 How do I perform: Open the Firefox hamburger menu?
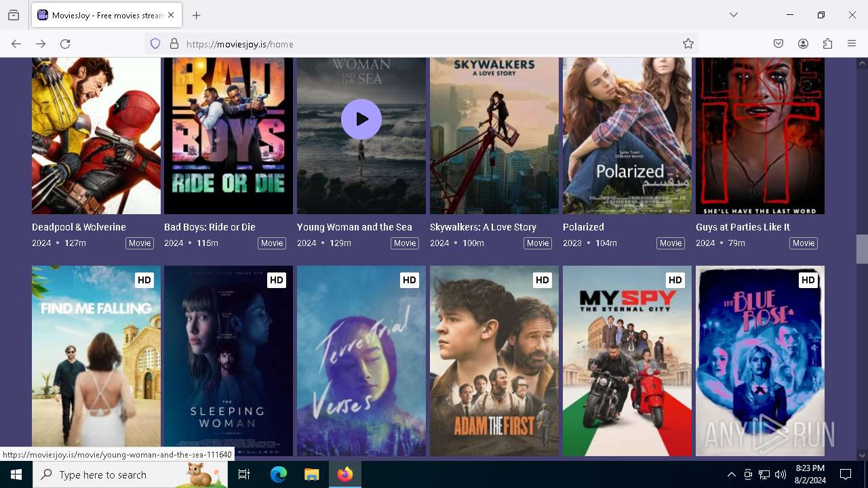pos(852,44)
